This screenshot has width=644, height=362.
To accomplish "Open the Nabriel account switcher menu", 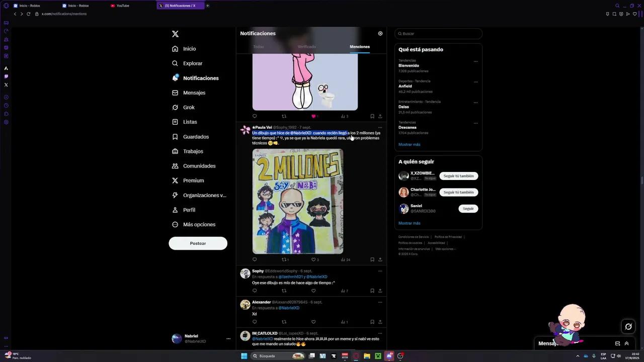I will (x=201, y=338).
